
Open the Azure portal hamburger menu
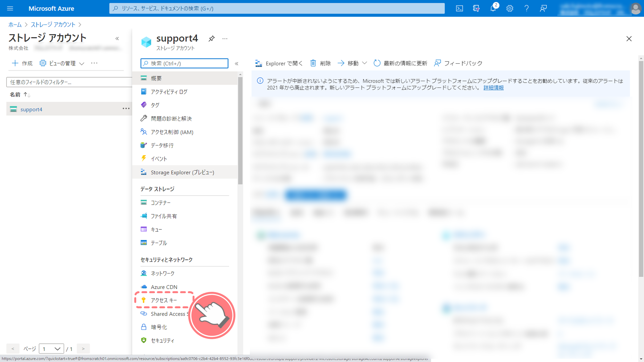[10, 8]
